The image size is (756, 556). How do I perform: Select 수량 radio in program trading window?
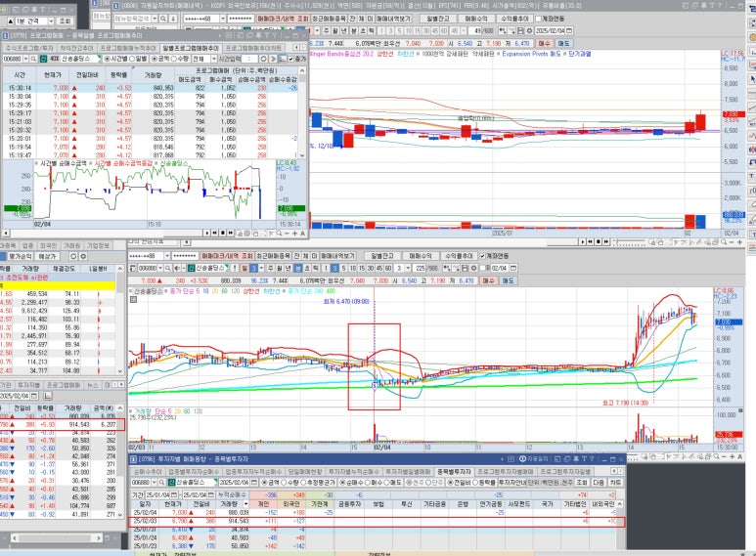tap(175, 59)
